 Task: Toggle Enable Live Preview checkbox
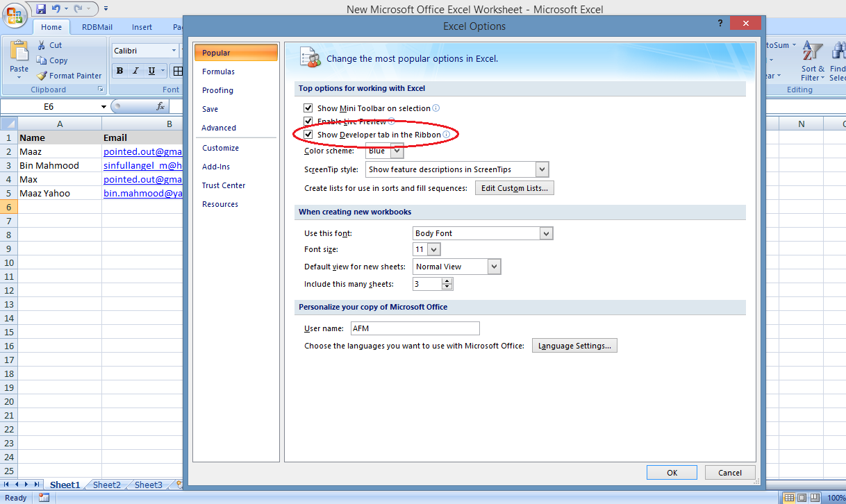point(308,121)
